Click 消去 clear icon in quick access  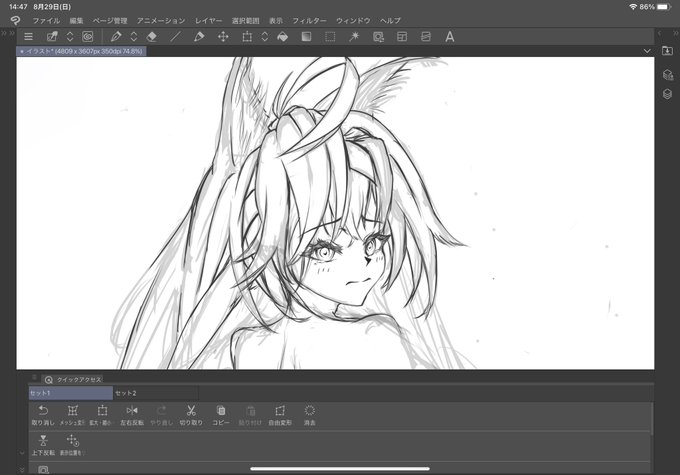point(310,415)
